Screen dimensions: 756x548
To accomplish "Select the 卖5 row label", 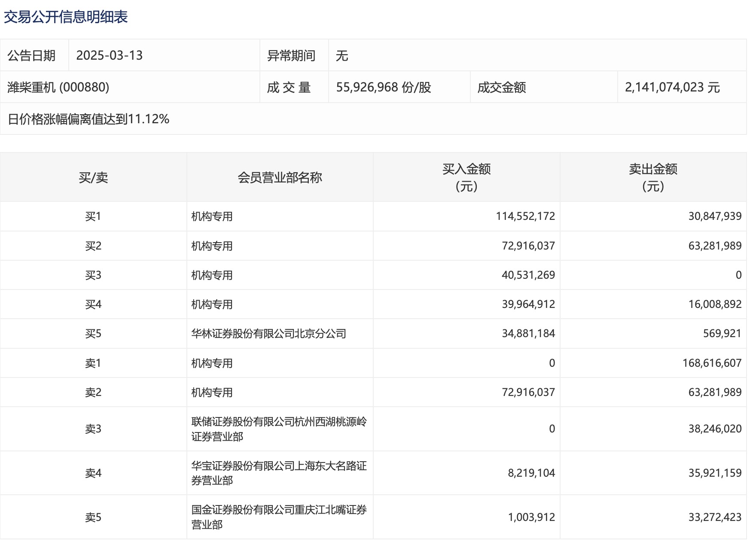I will point(93,517).
